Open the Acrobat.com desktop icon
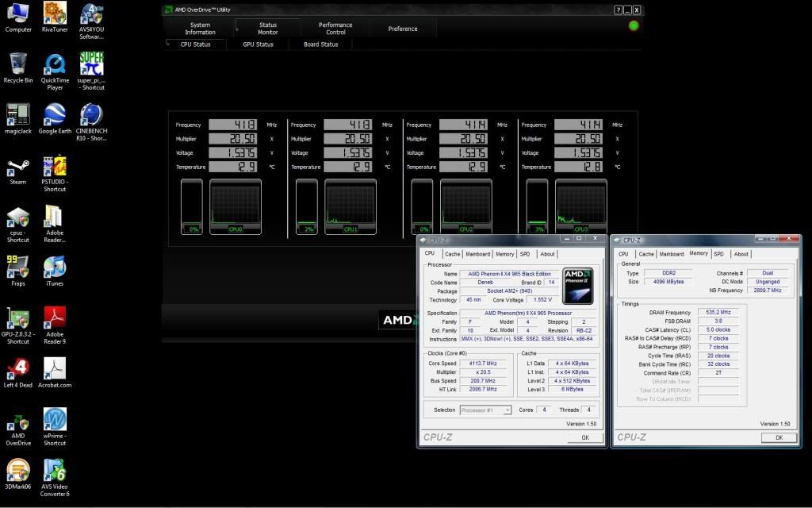 click(x=55, y=373)
